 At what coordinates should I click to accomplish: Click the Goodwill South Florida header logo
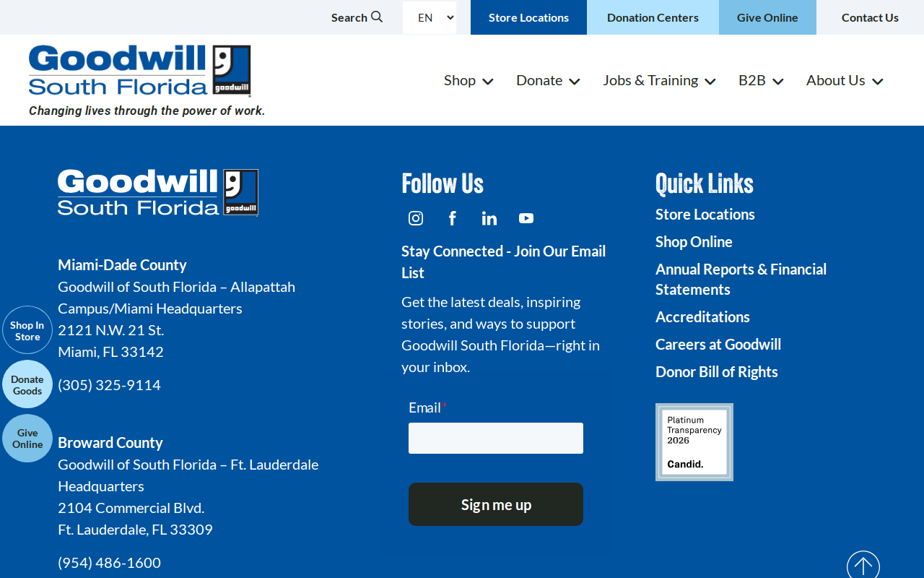[140, 71]
